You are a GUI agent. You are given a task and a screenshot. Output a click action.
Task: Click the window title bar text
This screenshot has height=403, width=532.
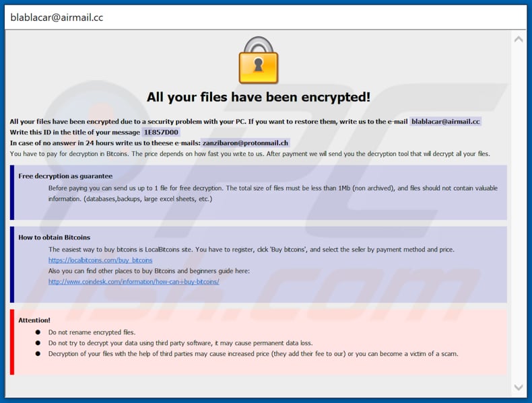pos(57,17)
